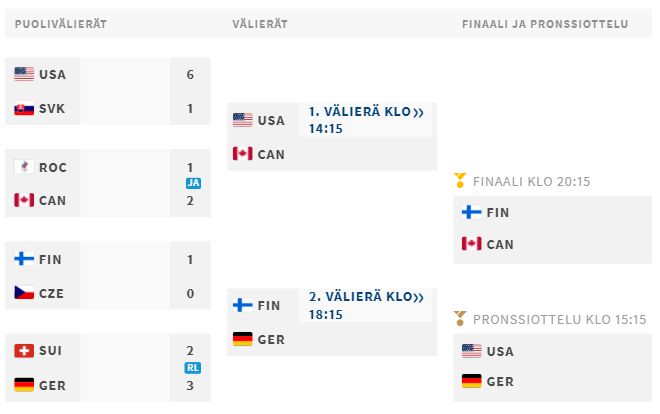Select the Finaali ja pronssiottelu header
The image size is (660, 414).
[545, 24]
